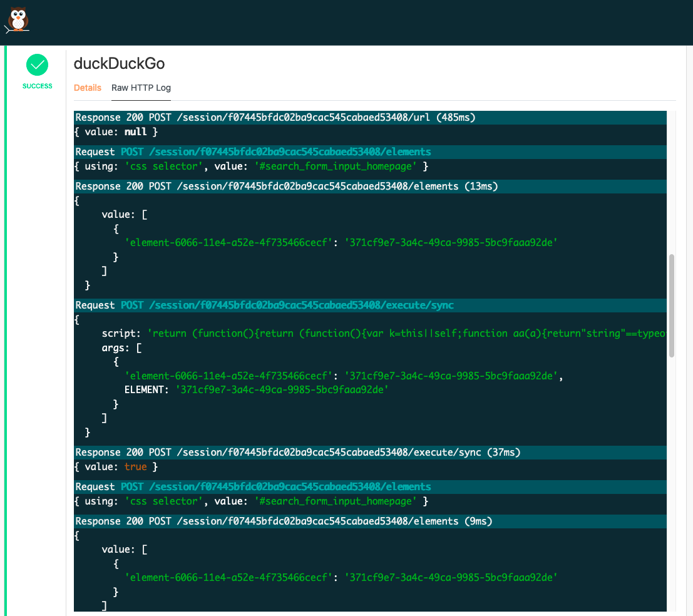
Task: Click the '{ value: true }' line
Action: pos(116,467)
